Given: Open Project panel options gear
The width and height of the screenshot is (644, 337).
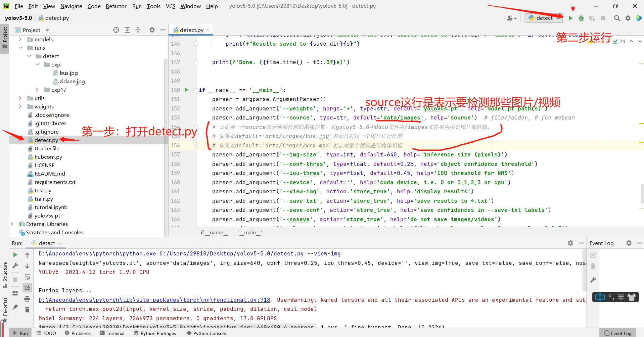Looking at the screenshot, I should [x=152, y=30].
